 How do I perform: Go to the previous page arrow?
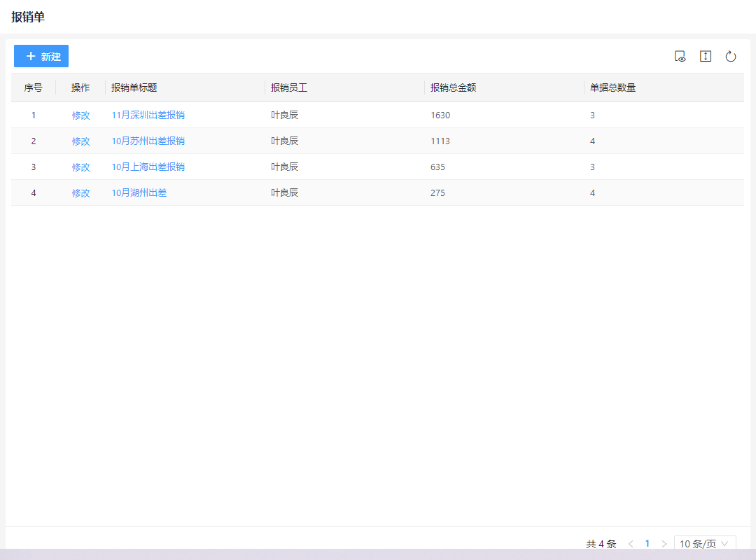pyautogui.click(x=631, y=544)
